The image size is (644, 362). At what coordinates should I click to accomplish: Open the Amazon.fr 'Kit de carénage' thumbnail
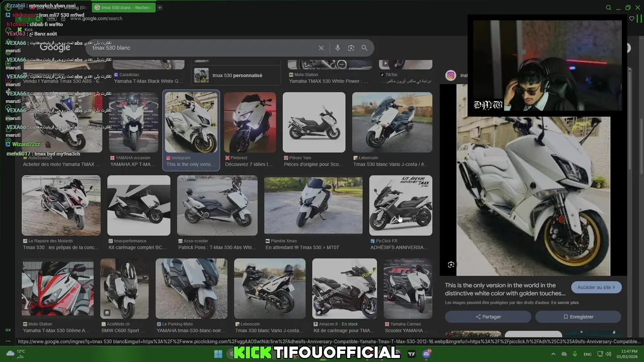(344, 289)
